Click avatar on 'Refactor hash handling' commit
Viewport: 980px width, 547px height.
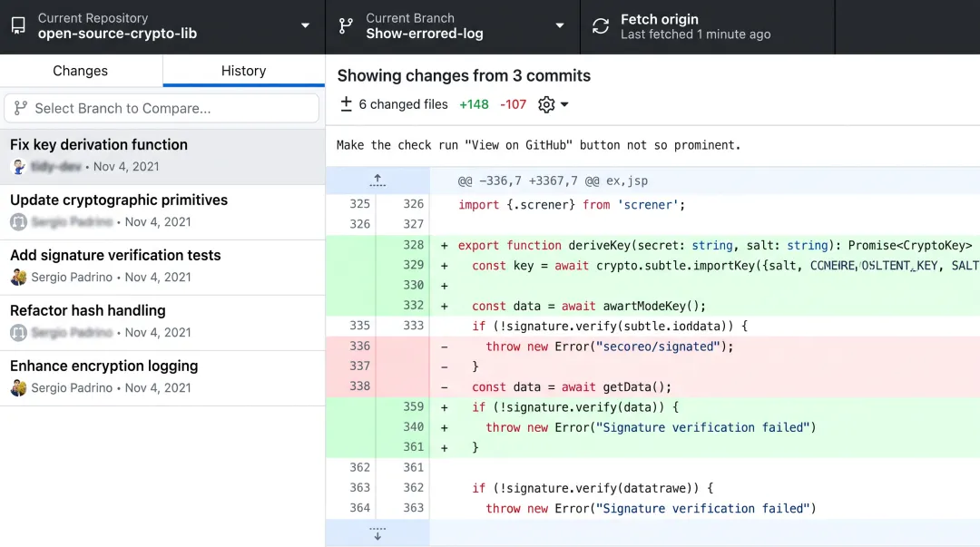tap(19, 333)
